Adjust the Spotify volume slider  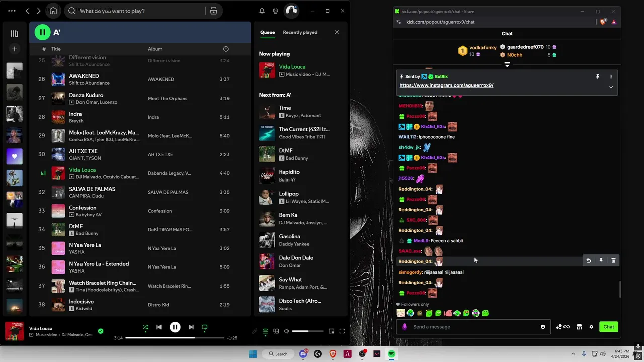[x=307, y=331]
